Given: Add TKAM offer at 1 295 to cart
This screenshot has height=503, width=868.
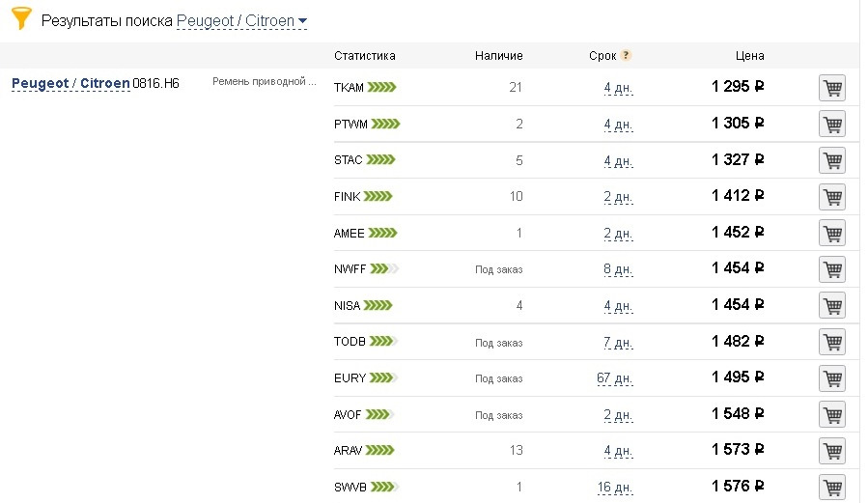Looking at the screenshot, I should [832, 88].
